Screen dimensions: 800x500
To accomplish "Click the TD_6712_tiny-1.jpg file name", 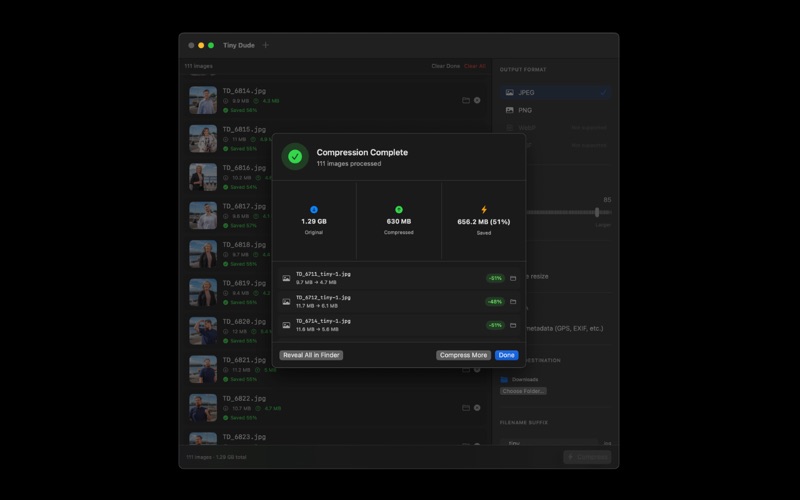I will tap(323, 297).
